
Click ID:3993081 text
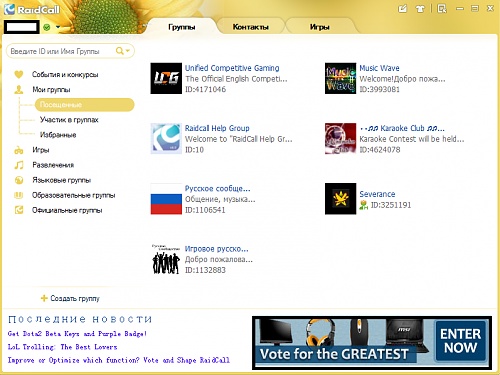tap(379, 89)
